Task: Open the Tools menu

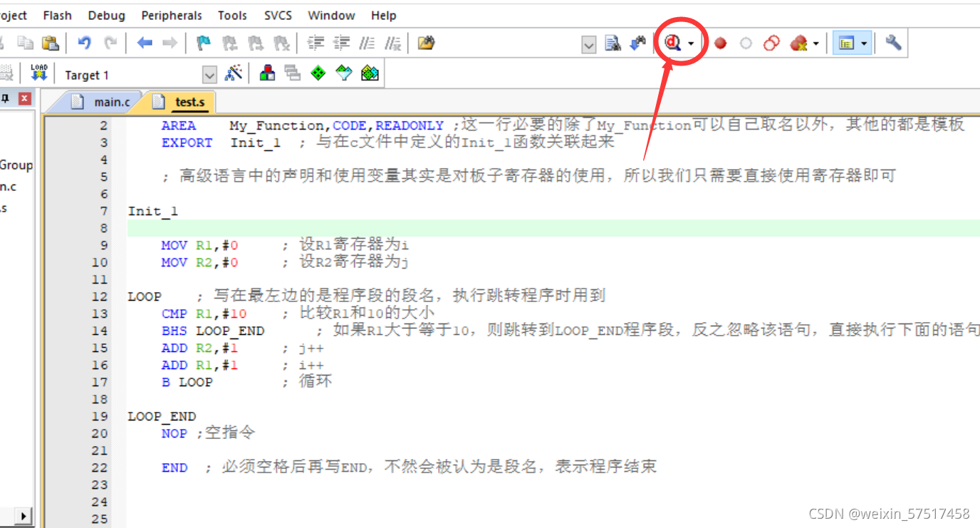Action: click(232, 15)
